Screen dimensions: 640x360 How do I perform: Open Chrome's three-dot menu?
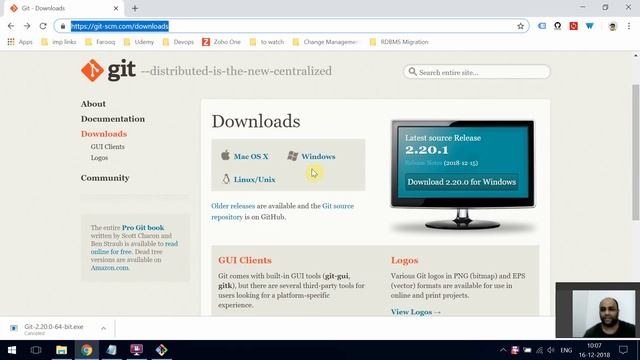click(629, 26)
